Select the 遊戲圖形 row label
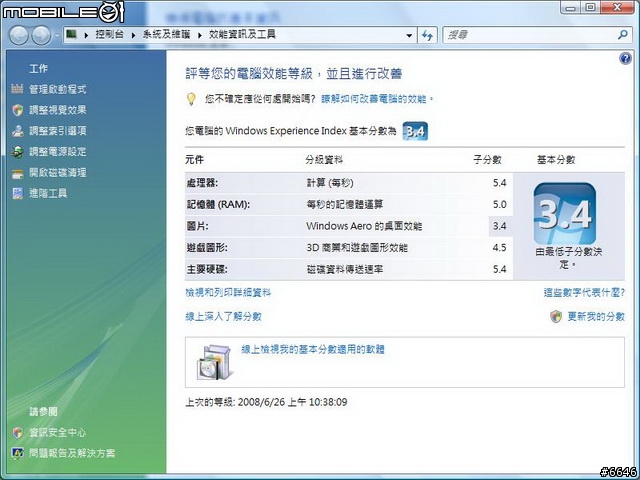Viewport: 640px width, 480px height. coord(207,248)
